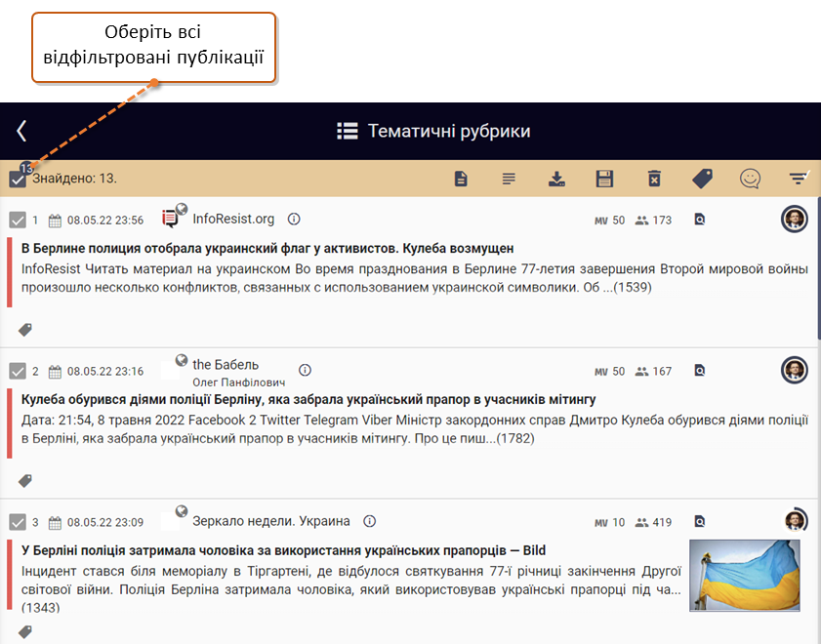Open document search icon for Зеркало недели publication
This screenshot has height=644, width=821.
pos(700,522)
